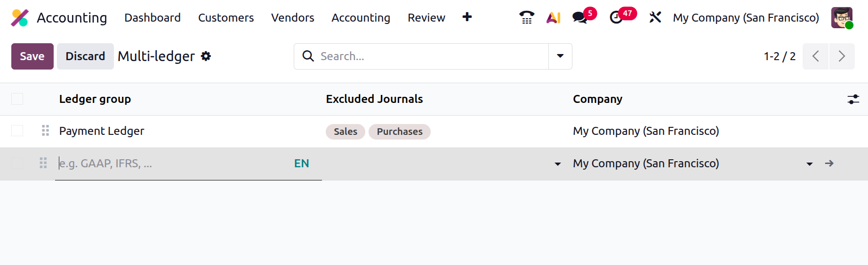Viewport: 868px width, 265px height.
Task: Launch the AI assistant icon
Action: tap(554, 18)
